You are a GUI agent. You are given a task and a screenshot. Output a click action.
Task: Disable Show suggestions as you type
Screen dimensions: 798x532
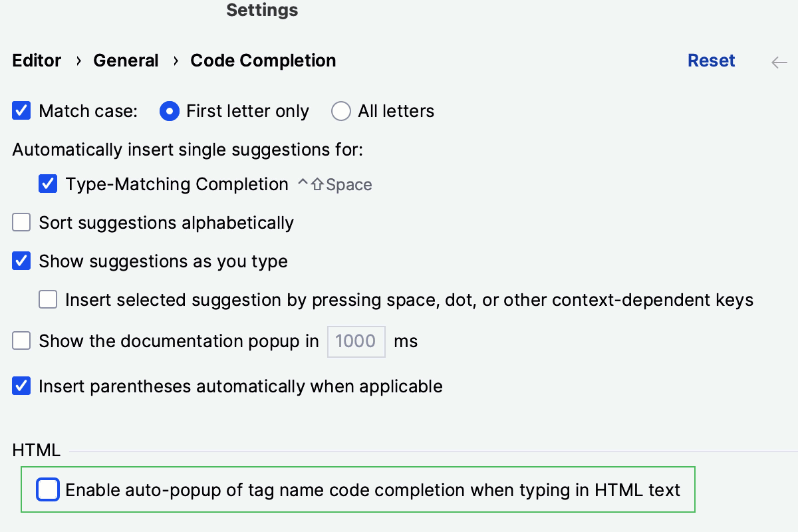21,261
